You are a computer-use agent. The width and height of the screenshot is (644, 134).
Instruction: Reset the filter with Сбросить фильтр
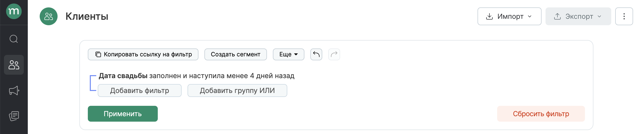point(541,114)
